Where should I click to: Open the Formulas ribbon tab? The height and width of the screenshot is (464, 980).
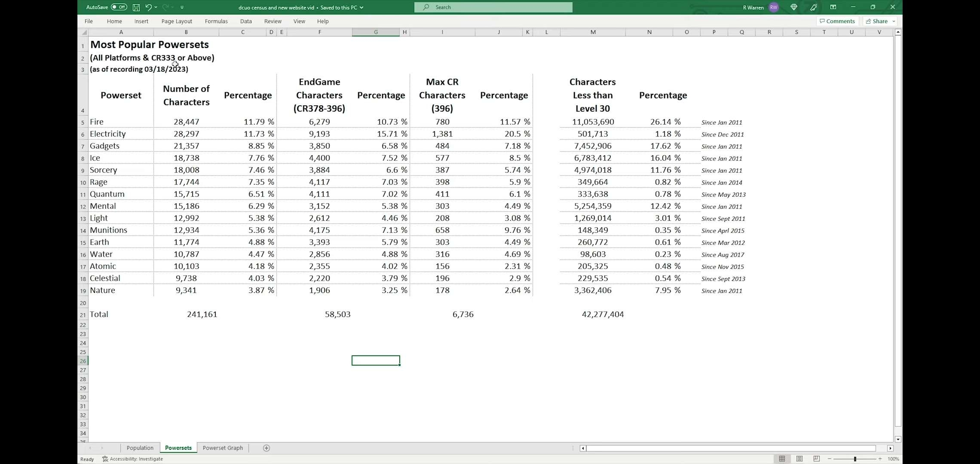[x=216, y=21]
